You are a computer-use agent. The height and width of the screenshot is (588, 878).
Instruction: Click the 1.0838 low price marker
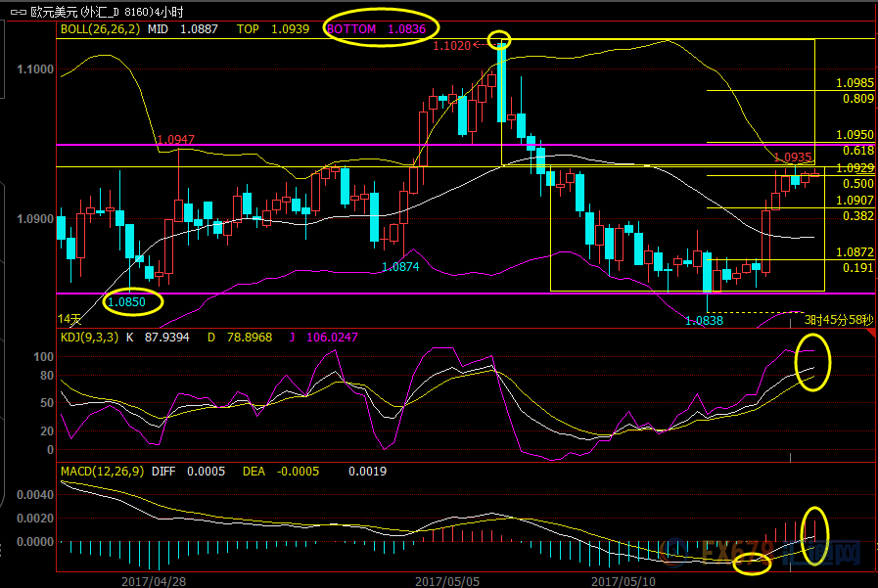tap(704, 320)
